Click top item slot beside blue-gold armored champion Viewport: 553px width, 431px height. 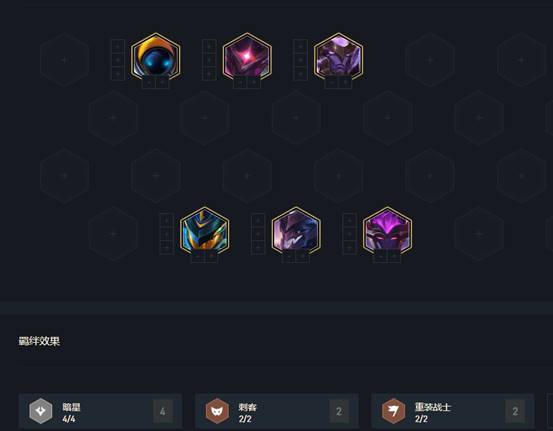[166, 220]
